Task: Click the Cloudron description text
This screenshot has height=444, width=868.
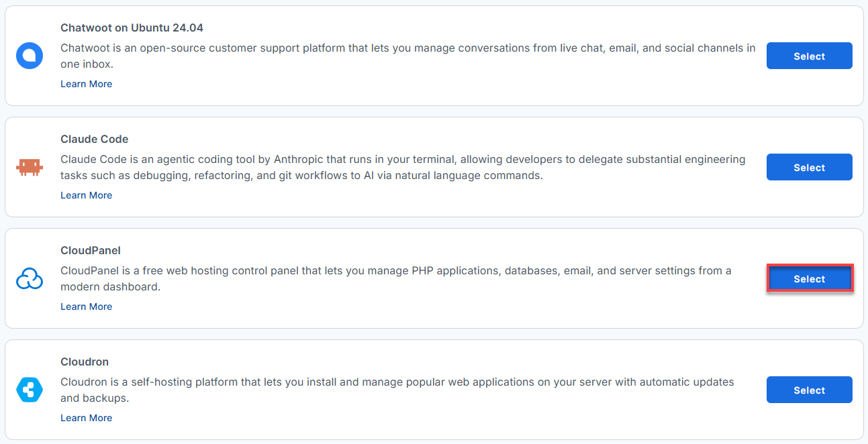Action: click(397, 390)
